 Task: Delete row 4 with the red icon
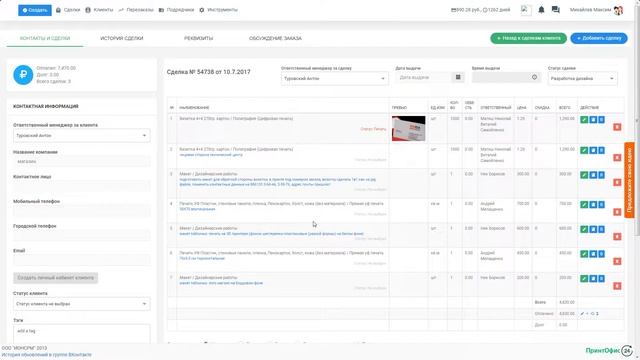[x=617, y=212]
